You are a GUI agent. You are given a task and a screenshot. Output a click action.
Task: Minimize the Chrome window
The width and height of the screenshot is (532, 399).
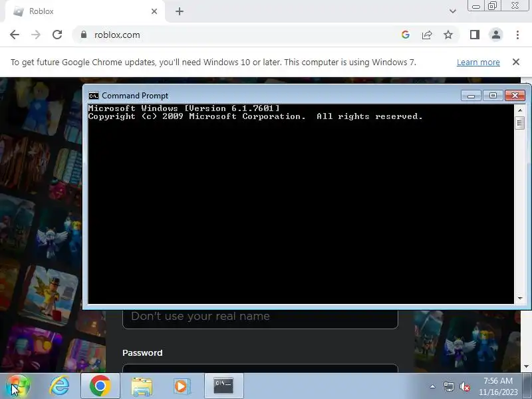(475, 6)
